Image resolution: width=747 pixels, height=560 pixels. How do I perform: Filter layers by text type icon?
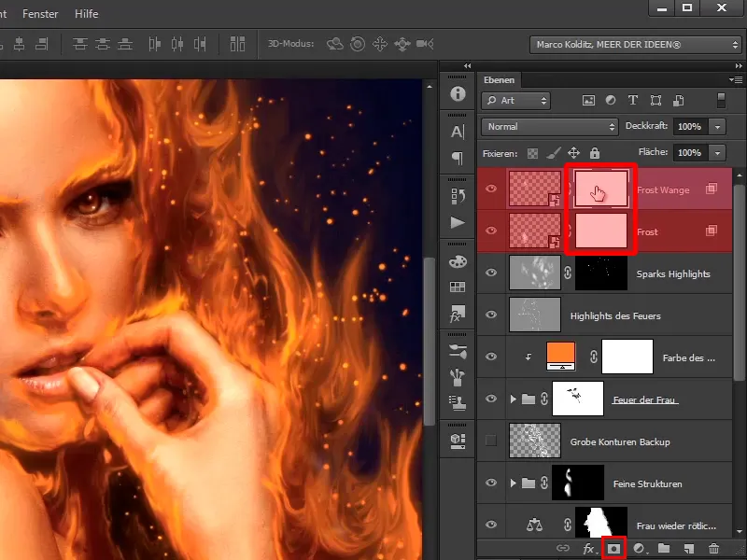click(x=633, y=101)
